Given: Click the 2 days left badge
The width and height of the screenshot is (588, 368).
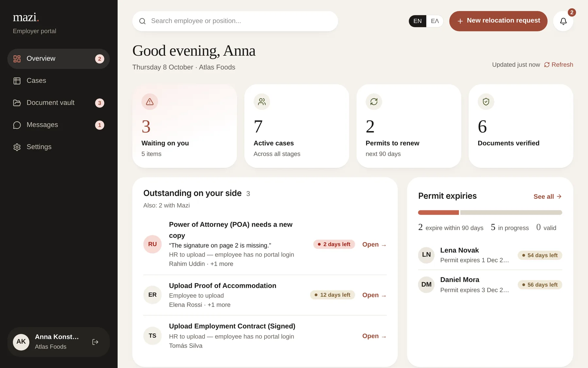Looking at the screenshot, I should [x=334, y=244].
